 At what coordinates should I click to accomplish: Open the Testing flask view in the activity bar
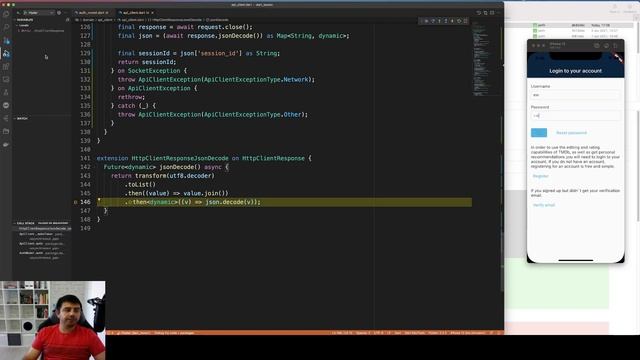coord(6,93)
